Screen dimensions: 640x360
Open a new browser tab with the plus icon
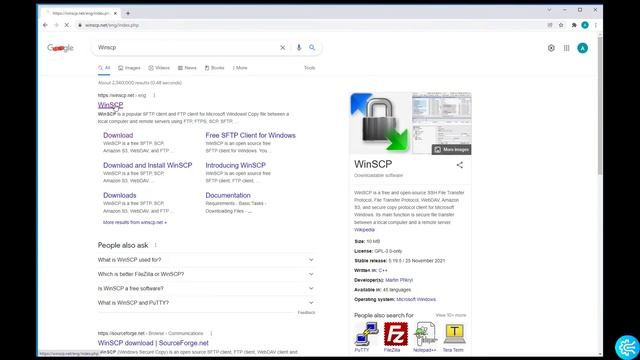click(128, 13)
